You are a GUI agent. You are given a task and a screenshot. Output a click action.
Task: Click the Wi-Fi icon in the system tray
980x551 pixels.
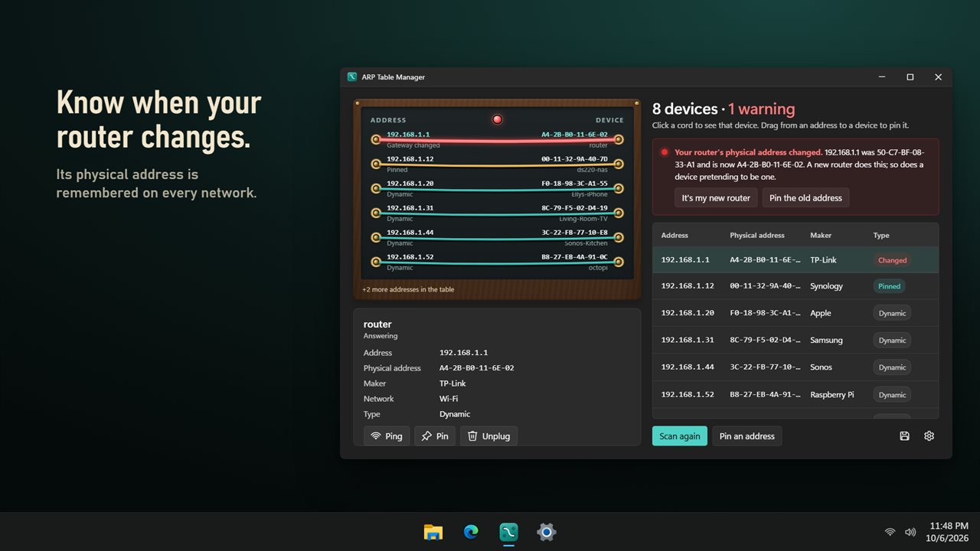click(890, 532)
